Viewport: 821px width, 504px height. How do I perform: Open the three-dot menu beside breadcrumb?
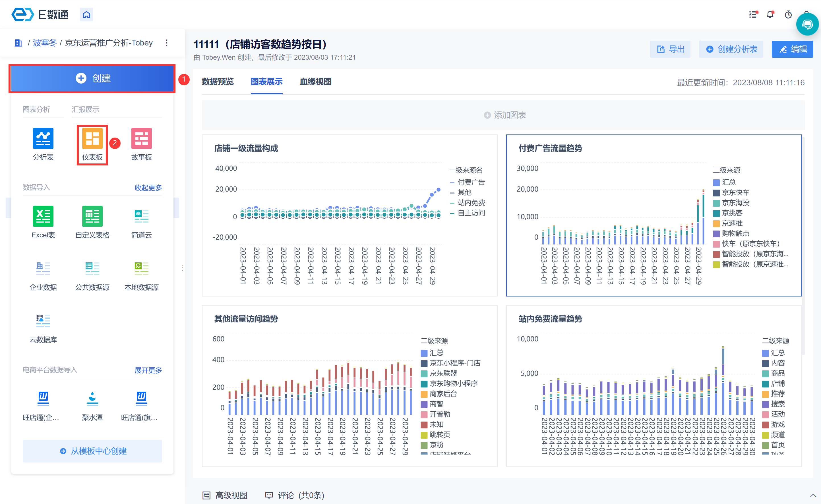166,43
